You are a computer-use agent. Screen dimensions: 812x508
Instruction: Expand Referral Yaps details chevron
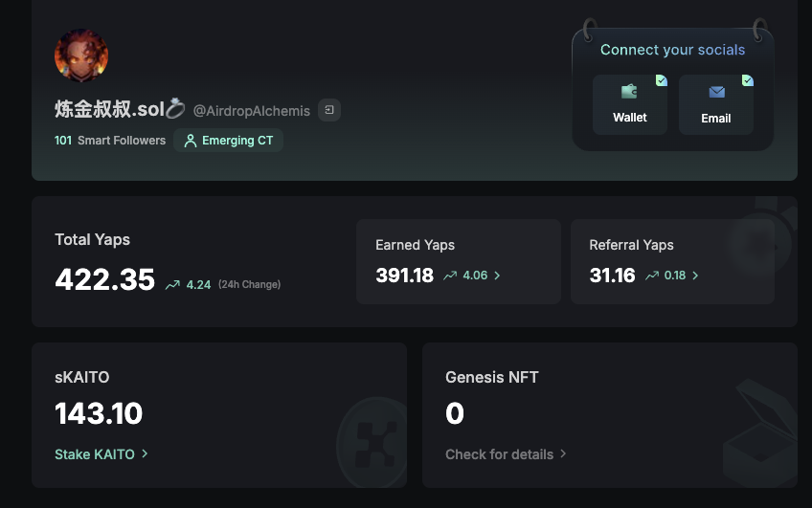point(695,276)
